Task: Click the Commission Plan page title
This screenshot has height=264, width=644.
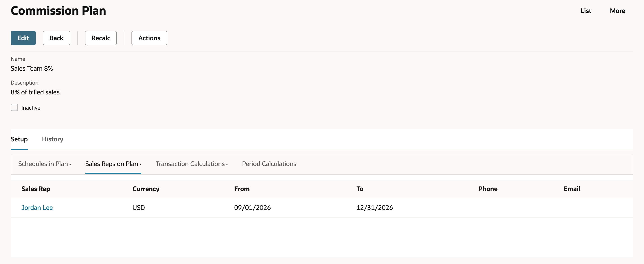Action: click(x=58, y=11)
